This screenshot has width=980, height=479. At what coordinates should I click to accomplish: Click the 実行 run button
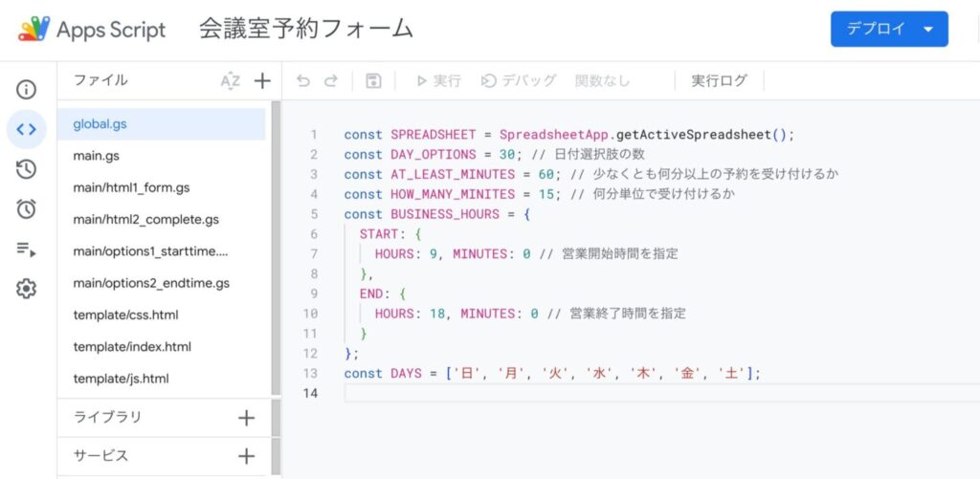pyautogui.click(x=438, y=80)
